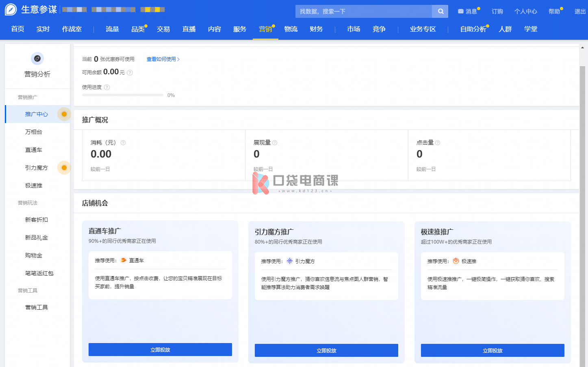588x367 pixels.
Task: Click the 店铺机会 heading
Action: [95, 203]
